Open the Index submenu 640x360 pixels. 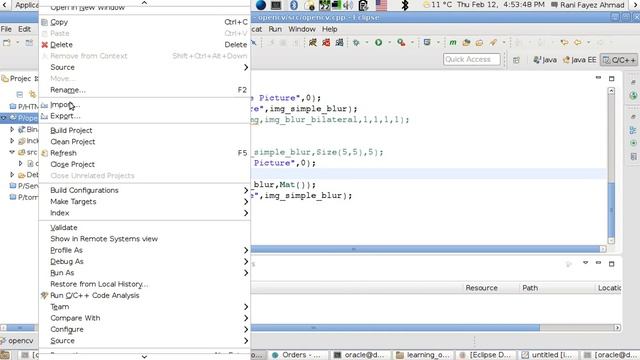144,213
